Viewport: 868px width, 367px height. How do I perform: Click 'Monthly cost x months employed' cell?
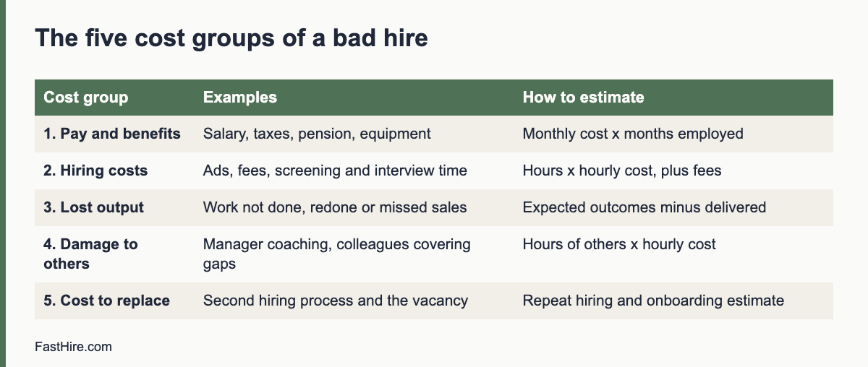tap(633, 134)
